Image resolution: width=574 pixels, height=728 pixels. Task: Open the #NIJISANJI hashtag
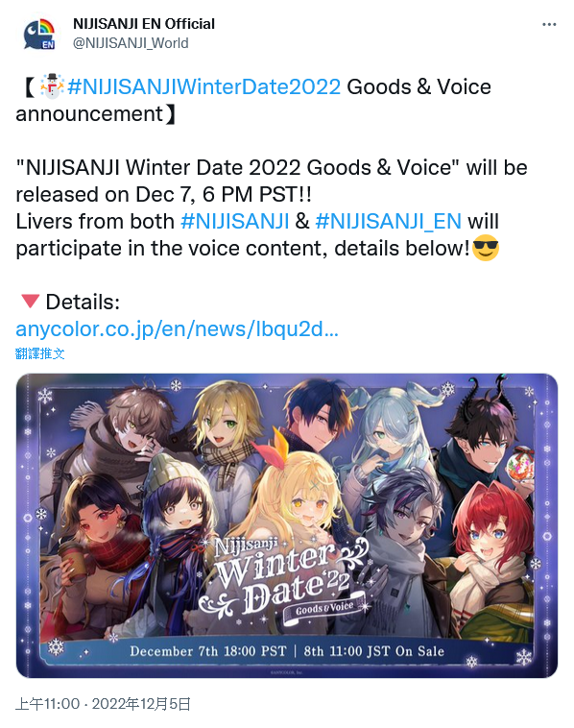click(x=235, y=222)
